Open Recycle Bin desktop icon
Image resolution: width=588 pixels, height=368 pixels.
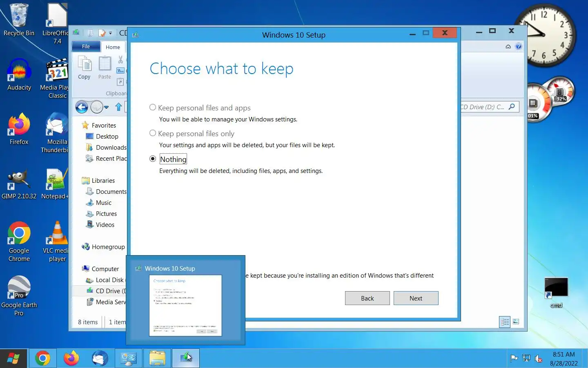pos(19,20)
